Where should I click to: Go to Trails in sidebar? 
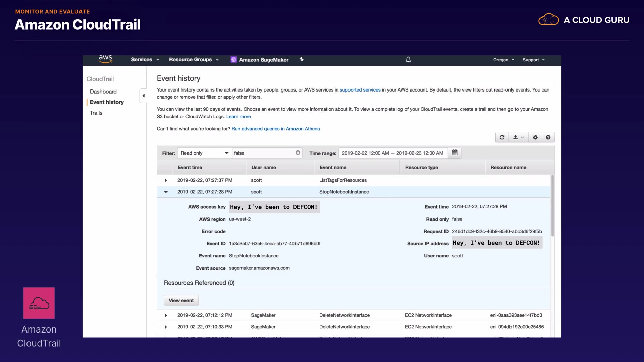(96, 113)
